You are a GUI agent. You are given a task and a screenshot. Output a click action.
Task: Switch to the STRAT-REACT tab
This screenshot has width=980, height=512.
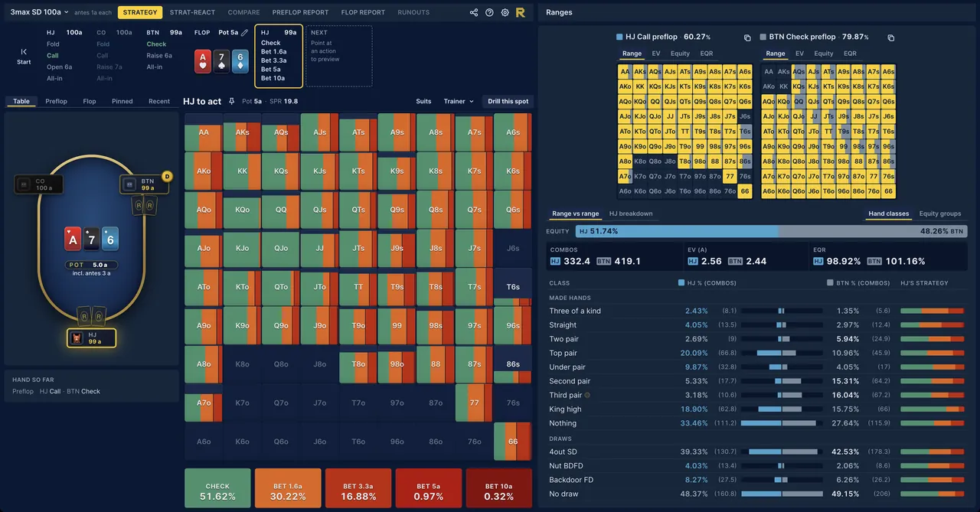(192, 12)
